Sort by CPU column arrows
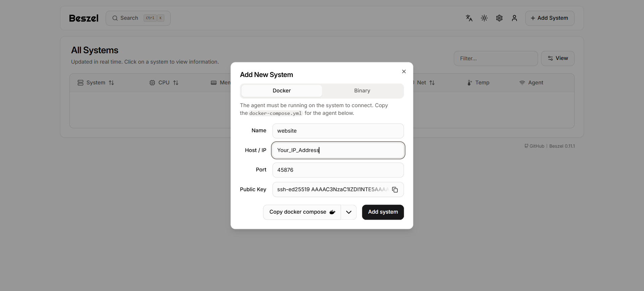 coord(176,83)
